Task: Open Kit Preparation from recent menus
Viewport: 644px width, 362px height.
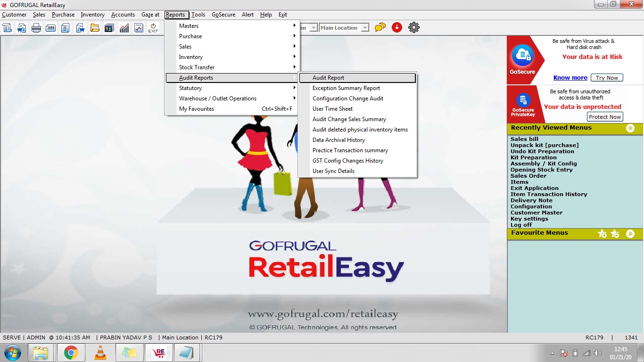Action: pos(534,157)
